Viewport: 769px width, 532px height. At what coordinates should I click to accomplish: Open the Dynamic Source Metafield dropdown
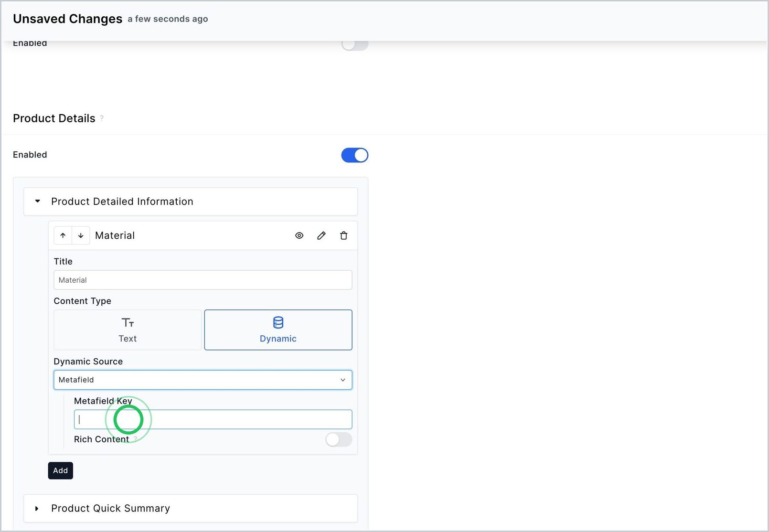(x=203, y=380)
